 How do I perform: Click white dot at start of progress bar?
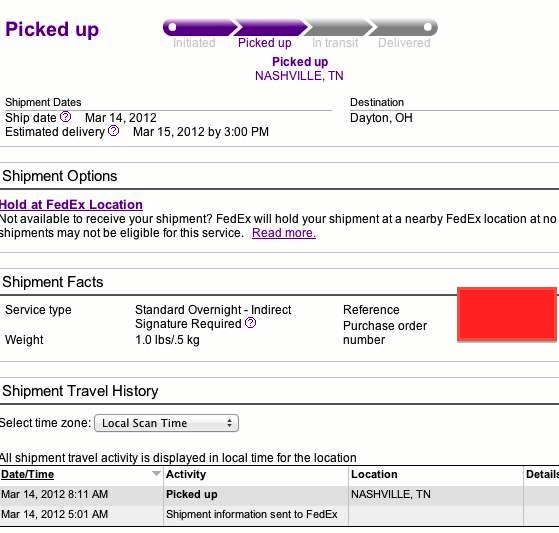(x=172, y=27)
